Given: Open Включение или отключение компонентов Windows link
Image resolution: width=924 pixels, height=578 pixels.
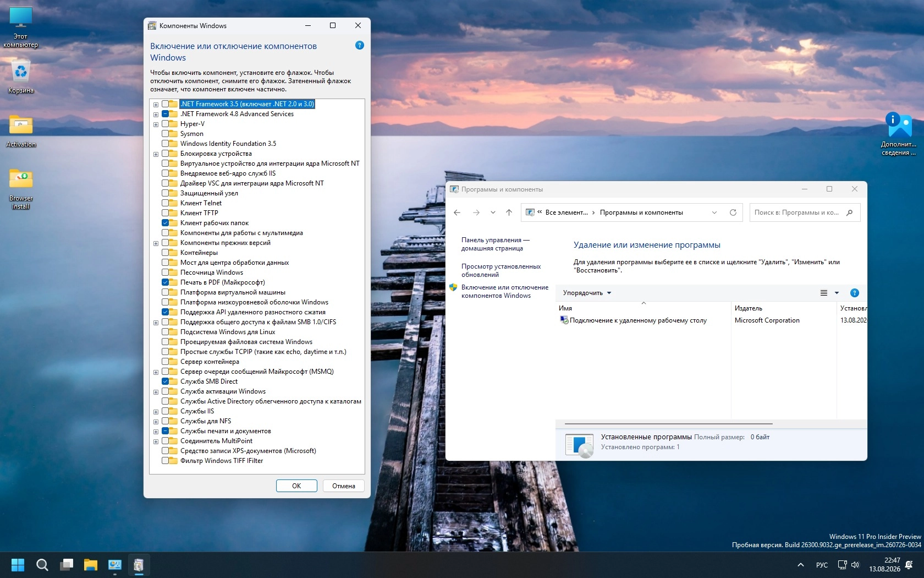Looking at the screenshot, I should click(505, 292).
